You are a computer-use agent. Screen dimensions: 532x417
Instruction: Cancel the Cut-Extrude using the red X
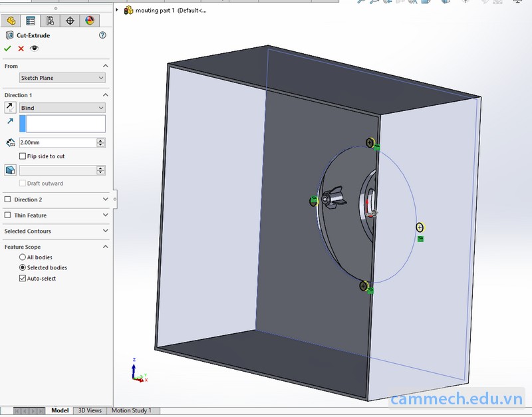point(20,49)
